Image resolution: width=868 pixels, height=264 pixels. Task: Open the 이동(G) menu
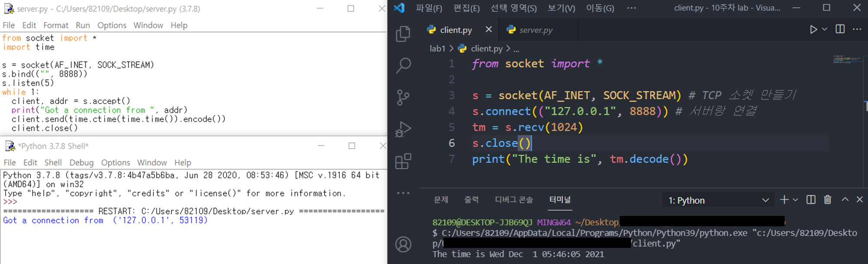[x=600, y=8]
